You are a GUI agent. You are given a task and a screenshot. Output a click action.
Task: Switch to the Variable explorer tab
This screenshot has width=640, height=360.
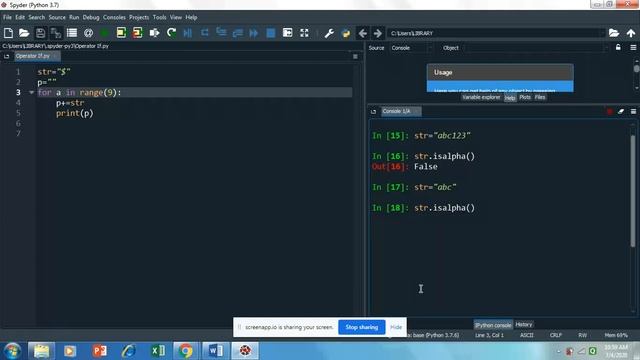click(x=481, y=98)
